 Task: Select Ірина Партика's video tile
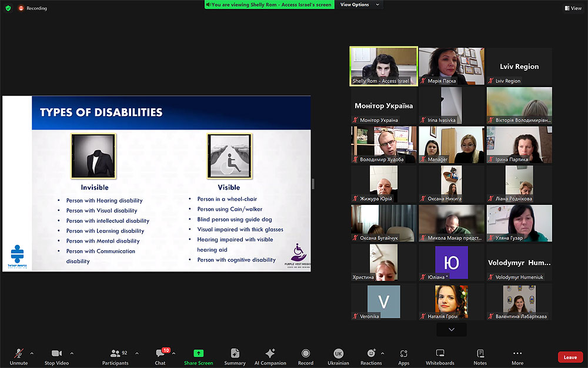[519, 145]
